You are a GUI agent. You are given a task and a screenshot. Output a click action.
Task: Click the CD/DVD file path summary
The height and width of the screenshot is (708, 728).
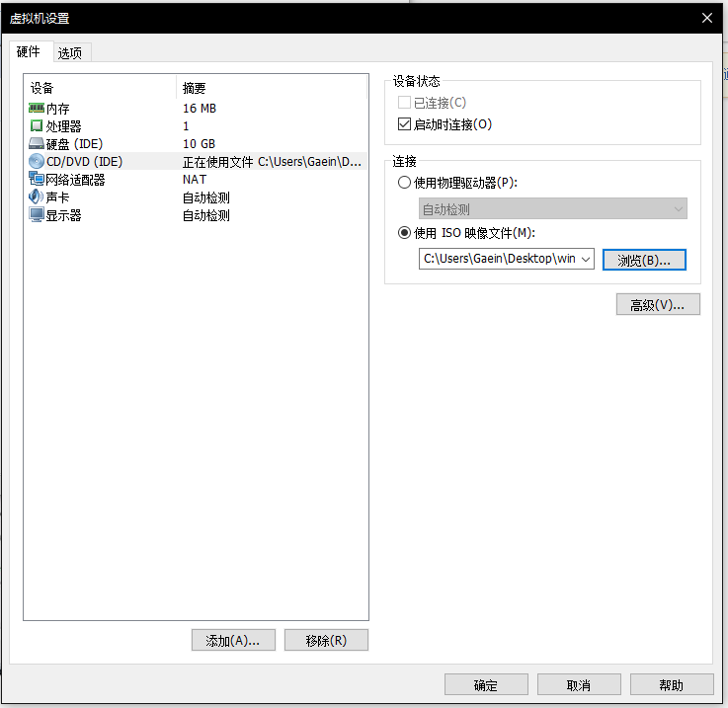tap(272, 162)
